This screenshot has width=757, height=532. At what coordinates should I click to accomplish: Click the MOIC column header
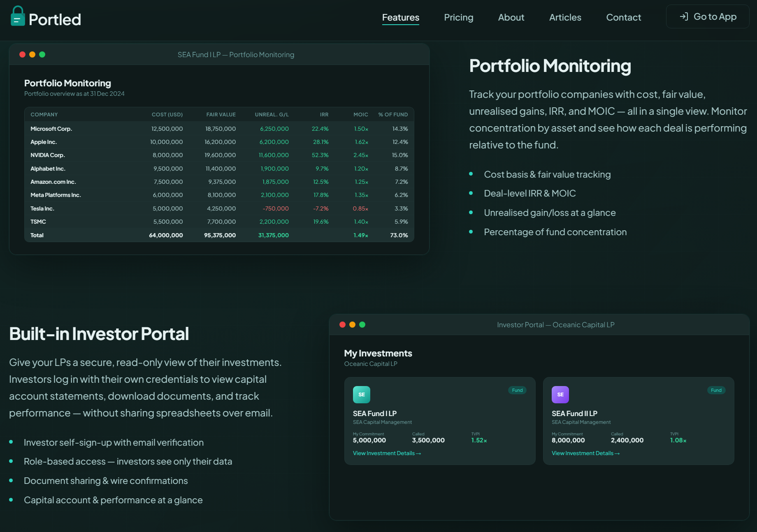coord(361,115)
